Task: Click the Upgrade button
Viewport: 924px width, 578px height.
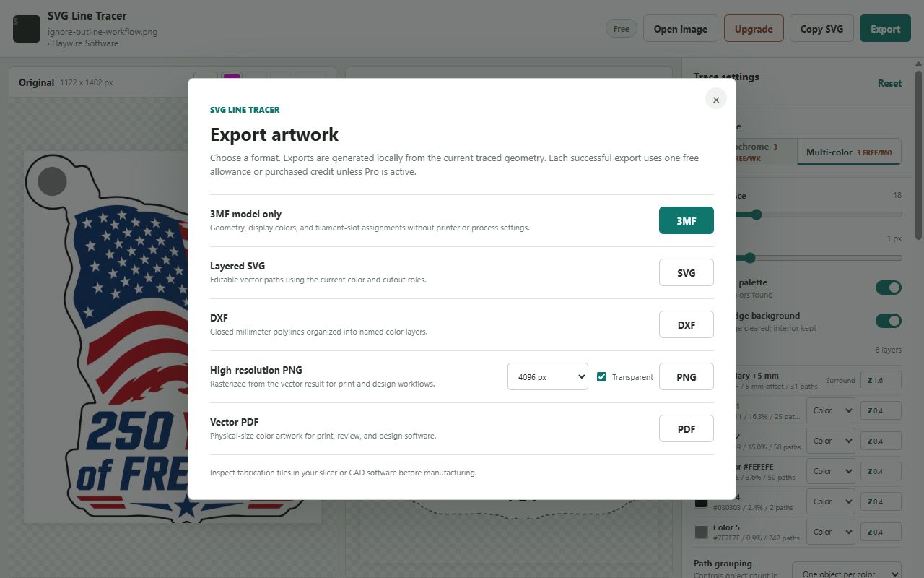Action: (754, 29)
